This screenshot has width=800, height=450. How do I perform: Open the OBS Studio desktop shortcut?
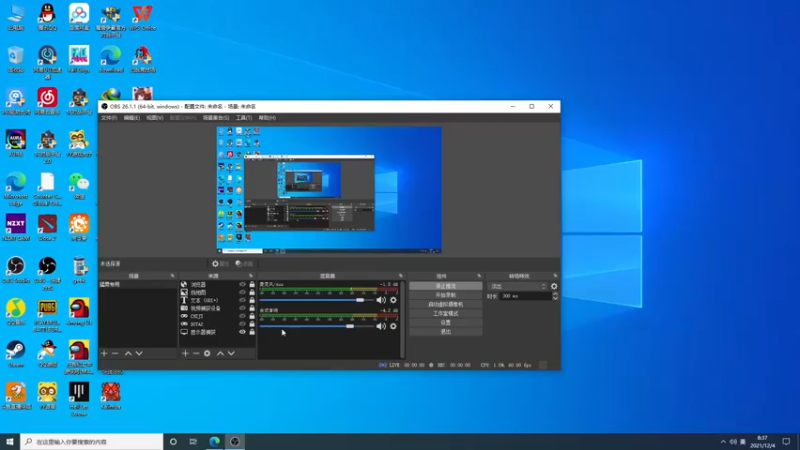pos(16,270)
